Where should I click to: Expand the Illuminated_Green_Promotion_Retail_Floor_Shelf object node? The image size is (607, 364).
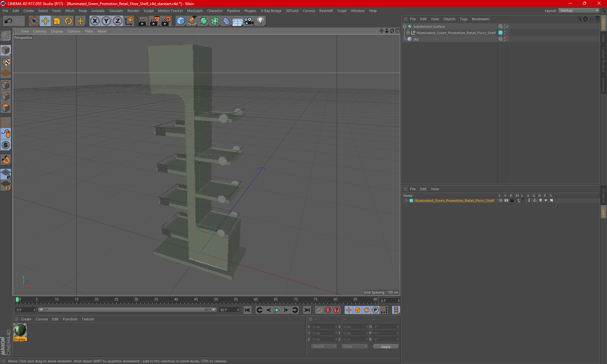408,33
